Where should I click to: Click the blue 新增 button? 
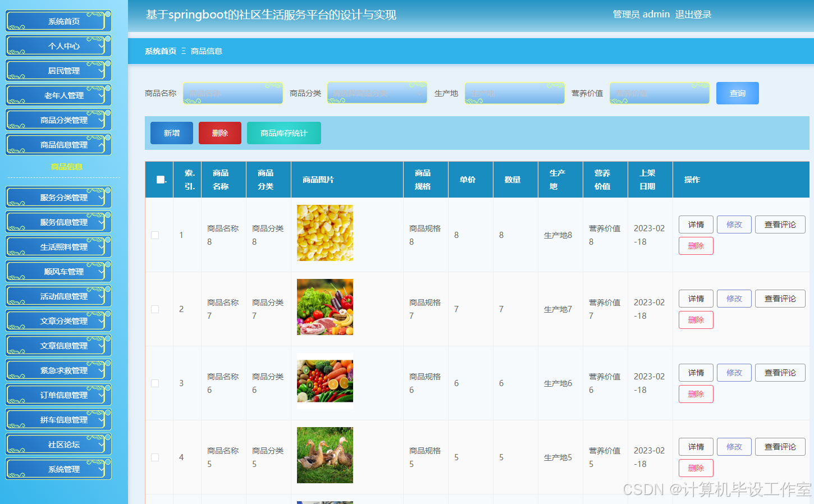172,133
